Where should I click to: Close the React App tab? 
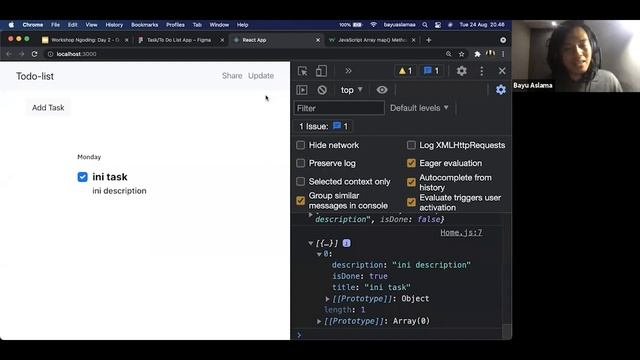pyautogui.click(x=318, y=40)
